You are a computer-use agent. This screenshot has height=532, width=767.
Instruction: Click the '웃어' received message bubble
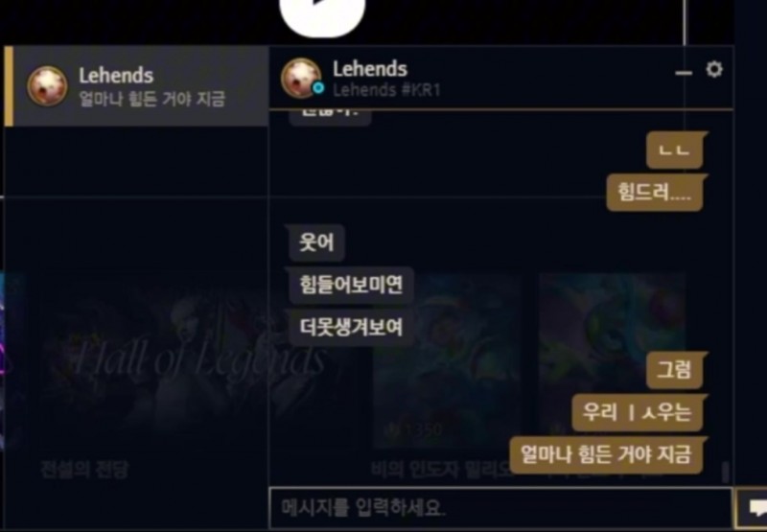click(316, 243)
